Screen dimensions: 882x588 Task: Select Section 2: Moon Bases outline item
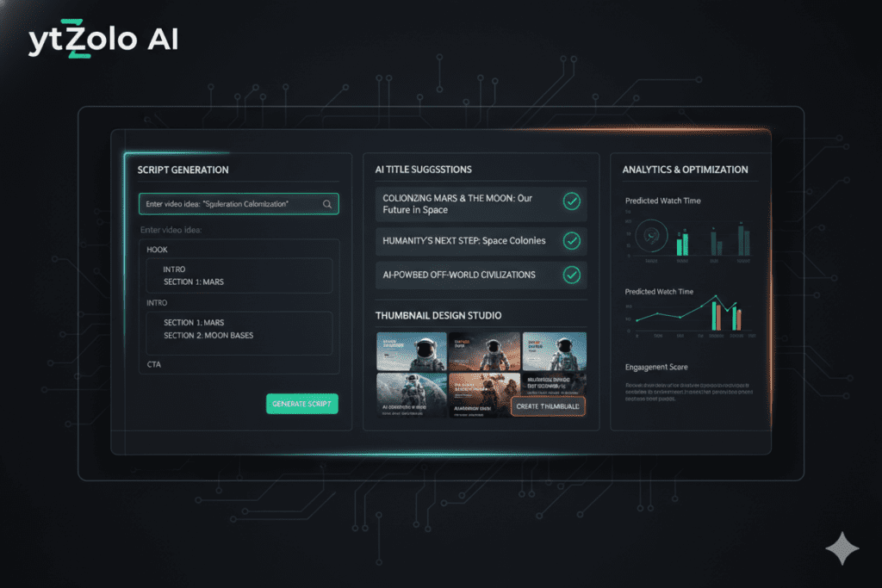pyautogui.click(x=208, y=335)
